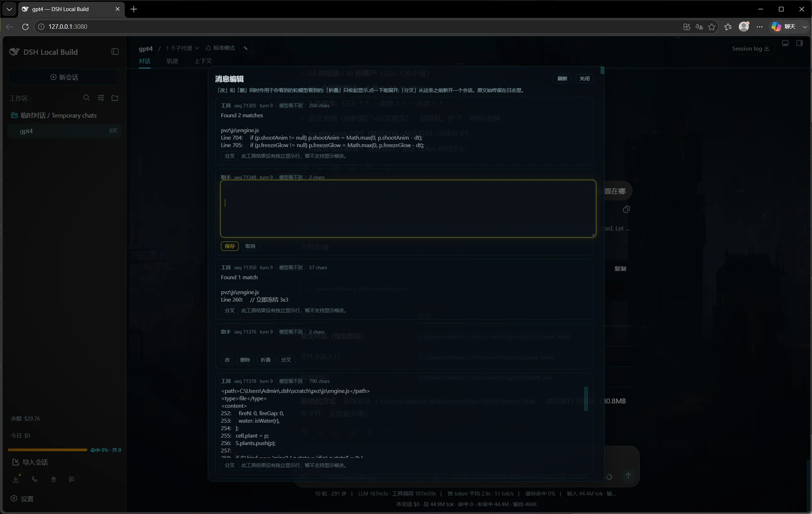
Task: Open the browser tab list dropdown
Action: point(9,9)
